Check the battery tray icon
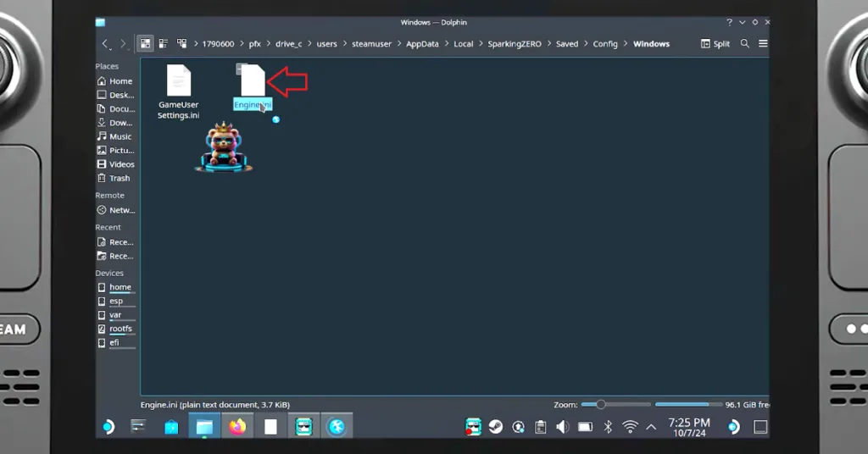 pyautogui.click(x=585, y=427)
